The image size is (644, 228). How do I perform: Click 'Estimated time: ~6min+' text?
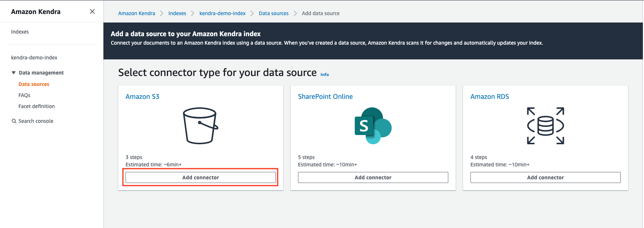tap(154, 165)
